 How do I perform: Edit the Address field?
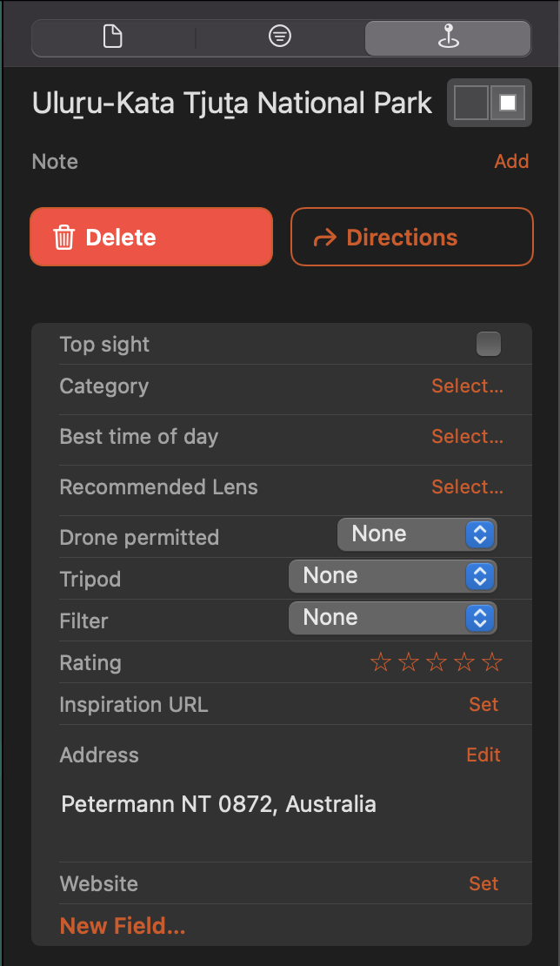[x=483, y=755]
